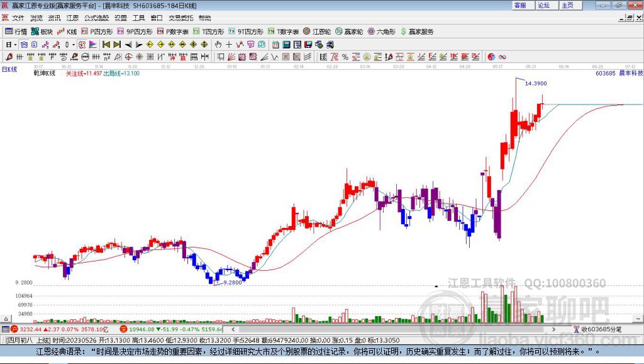Jump to last bar icon

(x=117, y=45)
